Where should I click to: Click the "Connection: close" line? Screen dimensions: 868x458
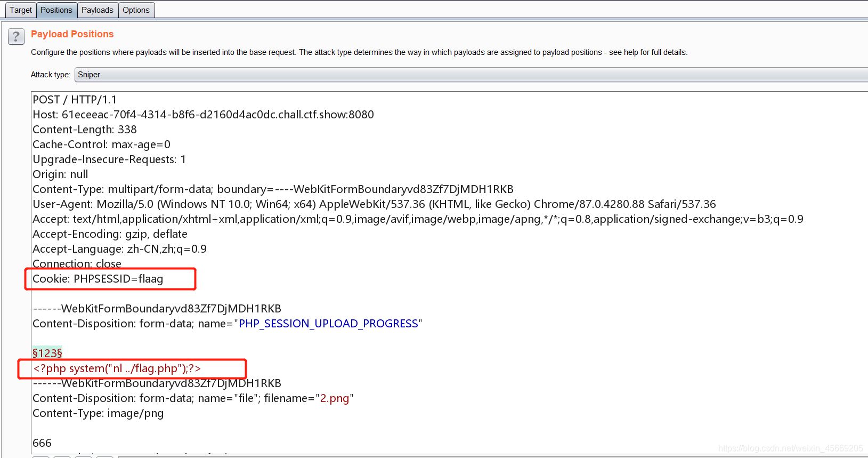tap(77, 263)
